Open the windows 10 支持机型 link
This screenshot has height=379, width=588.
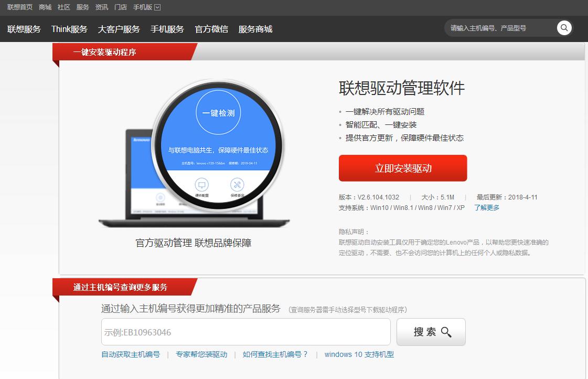click(359, 354)
